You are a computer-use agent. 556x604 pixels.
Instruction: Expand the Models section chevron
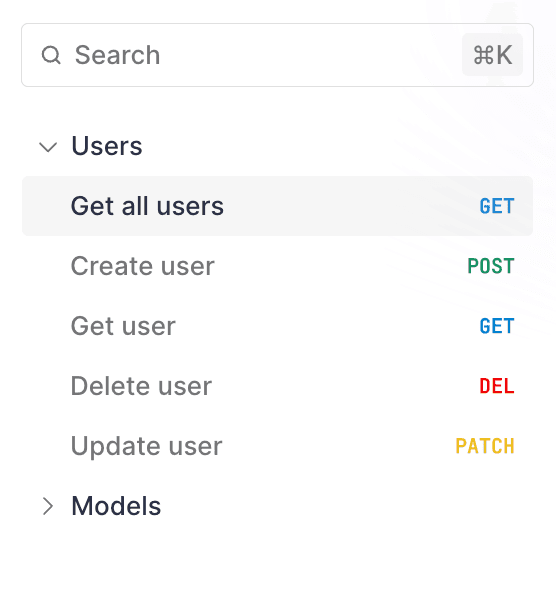pyautogui.click(x=48, y=506)
